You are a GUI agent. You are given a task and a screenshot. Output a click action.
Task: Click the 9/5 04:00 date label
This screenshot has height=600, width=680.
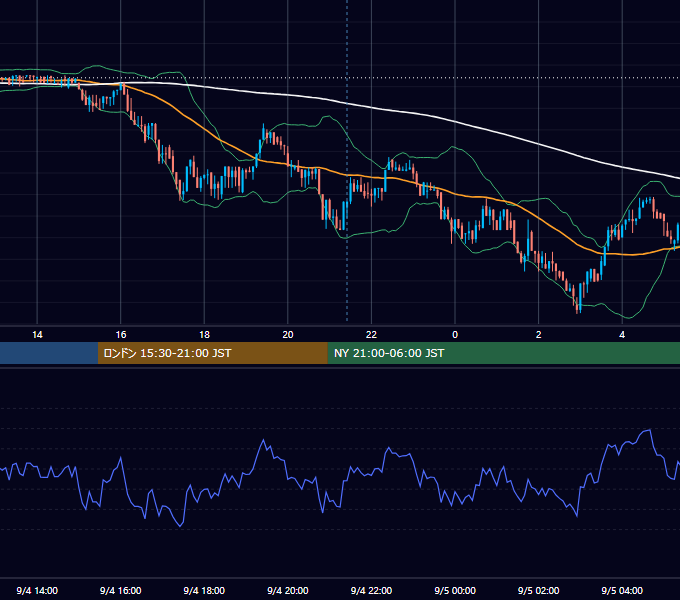pyautogui.click(x=622, y=590)
